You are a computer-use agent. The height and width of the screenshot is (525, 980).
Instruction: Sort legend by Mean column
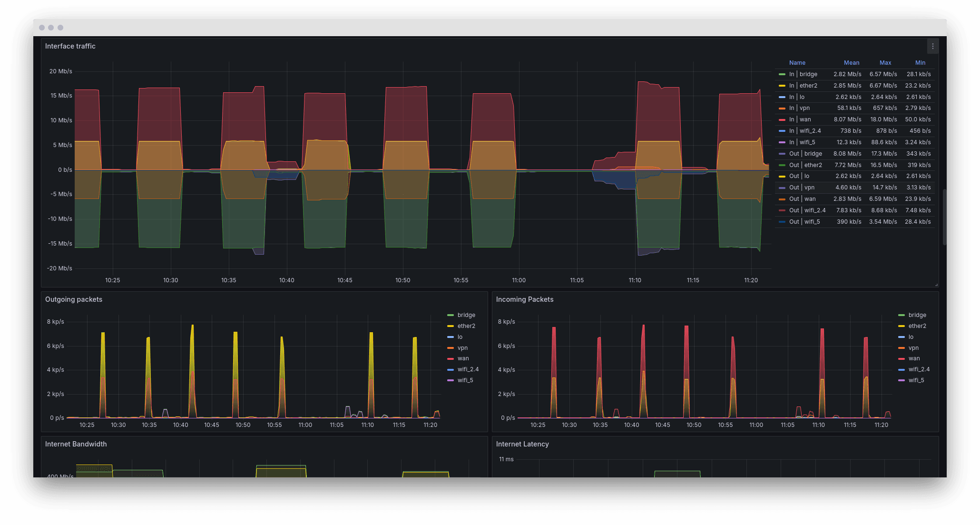click(852, 63)
